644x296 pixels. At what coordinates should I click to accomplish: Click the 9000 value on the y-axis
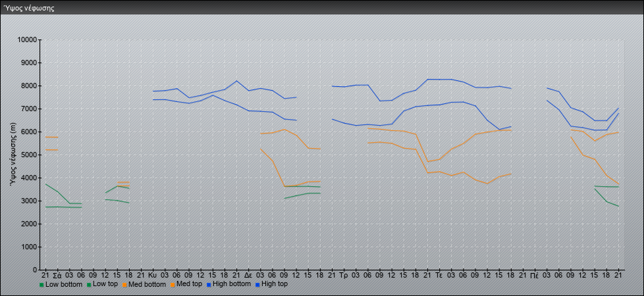click(29, 62)
